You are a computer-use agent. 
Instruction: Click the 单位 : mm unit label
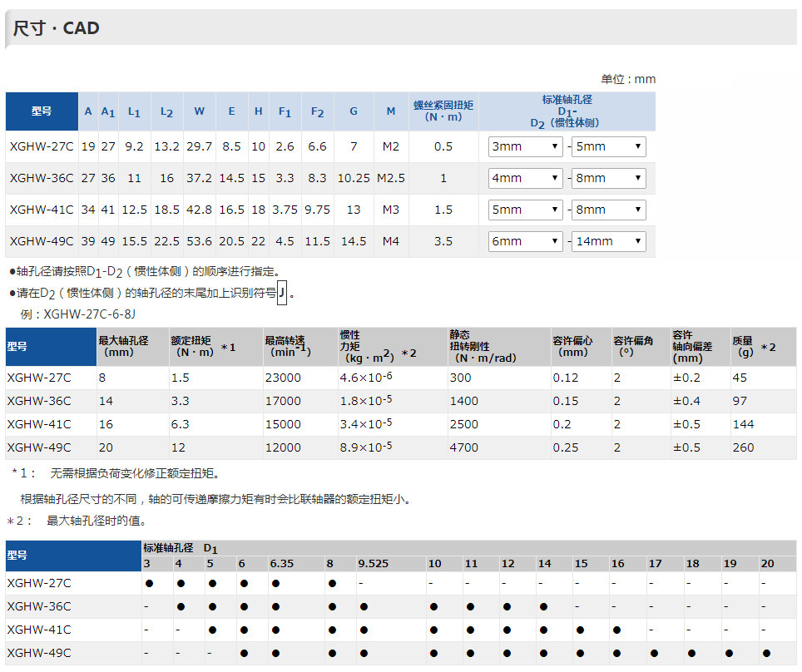628,79
